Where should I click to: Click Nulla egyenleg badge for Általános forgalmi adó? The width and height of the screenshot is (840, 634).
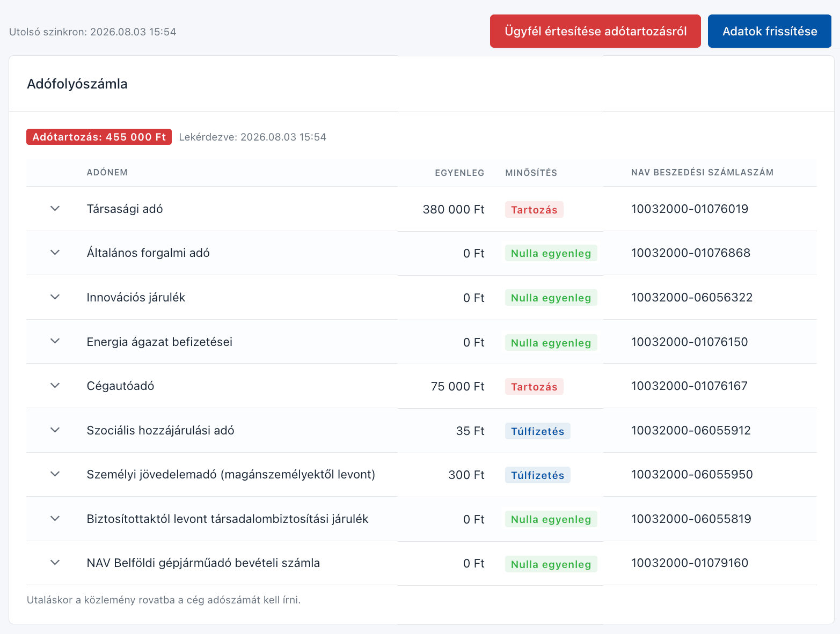[x=551, y=253]
